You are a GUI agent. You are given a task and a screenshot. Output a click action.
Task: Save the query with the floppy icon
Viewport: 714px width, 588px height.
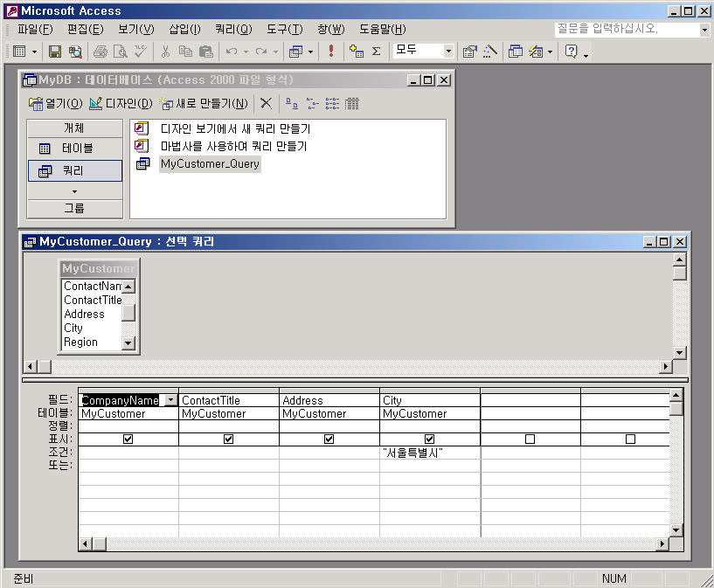click(x=55, y=52)
